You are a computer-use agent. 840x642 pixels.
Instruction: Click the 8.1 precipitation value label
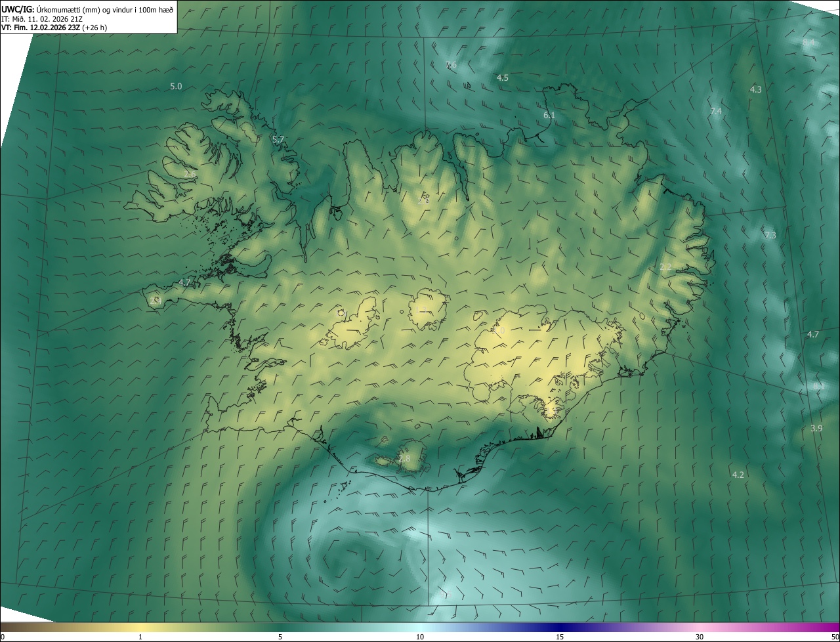pyautogui.click(x=819, y=387)
